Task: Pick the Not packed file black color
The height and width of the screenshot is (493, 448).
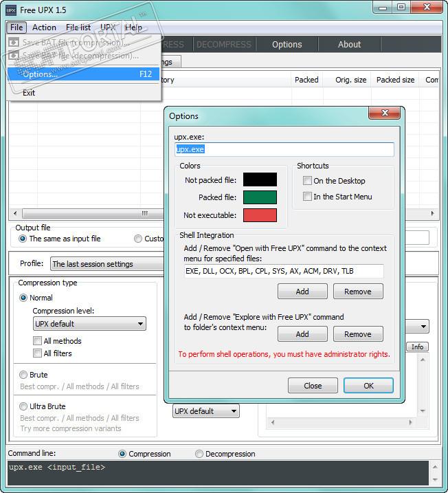Action: point(260,179)
